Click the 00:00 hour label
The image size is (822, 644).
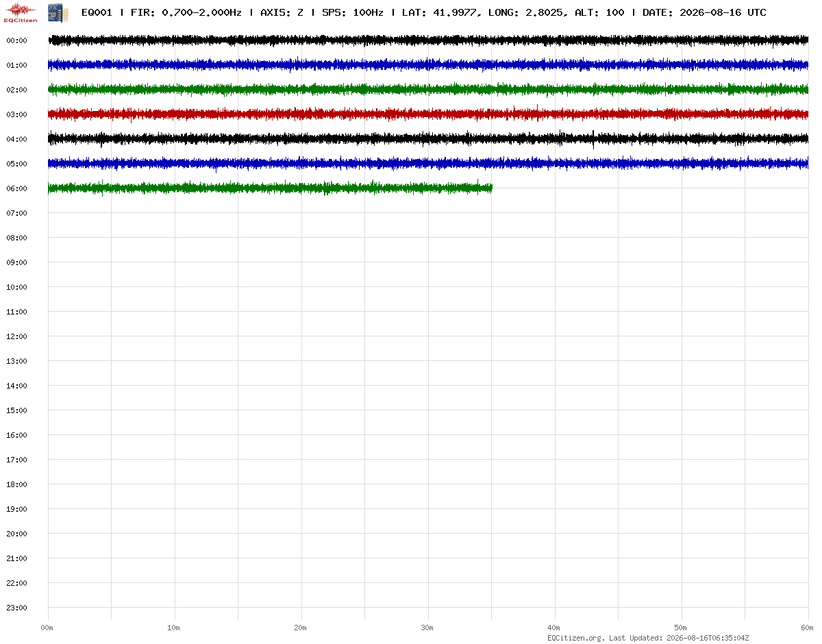pyautogui.click(x=16, y=40)
